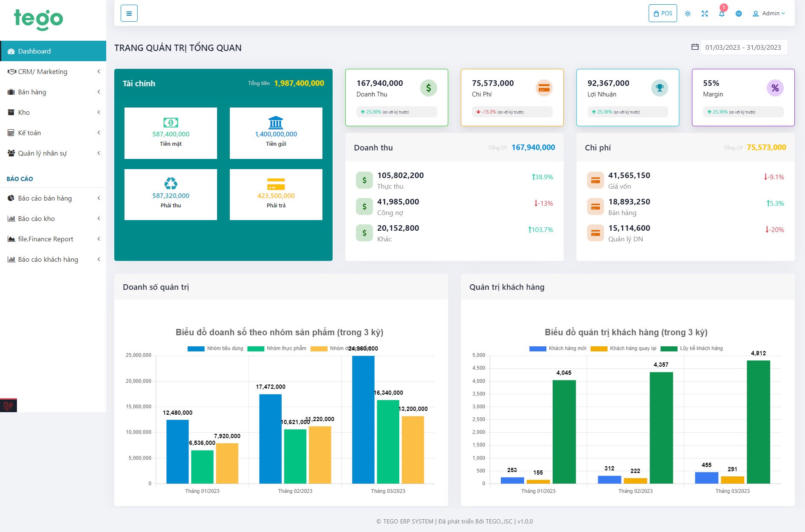This screenshot has height=532, width=805.
Task: Click the Tiền gửi bank icon
Action: (276, 122)
